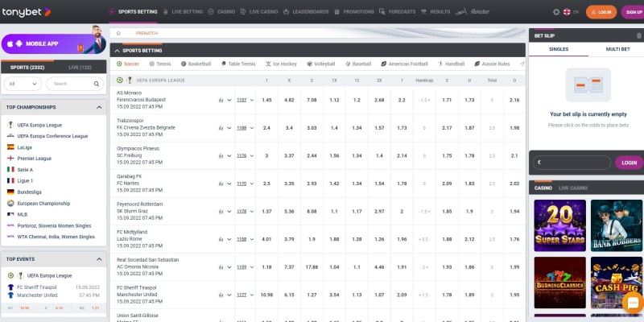Screen dimensions: 644x322
Task: Select the Tennis sport filter
Action: tap(159, 64)
